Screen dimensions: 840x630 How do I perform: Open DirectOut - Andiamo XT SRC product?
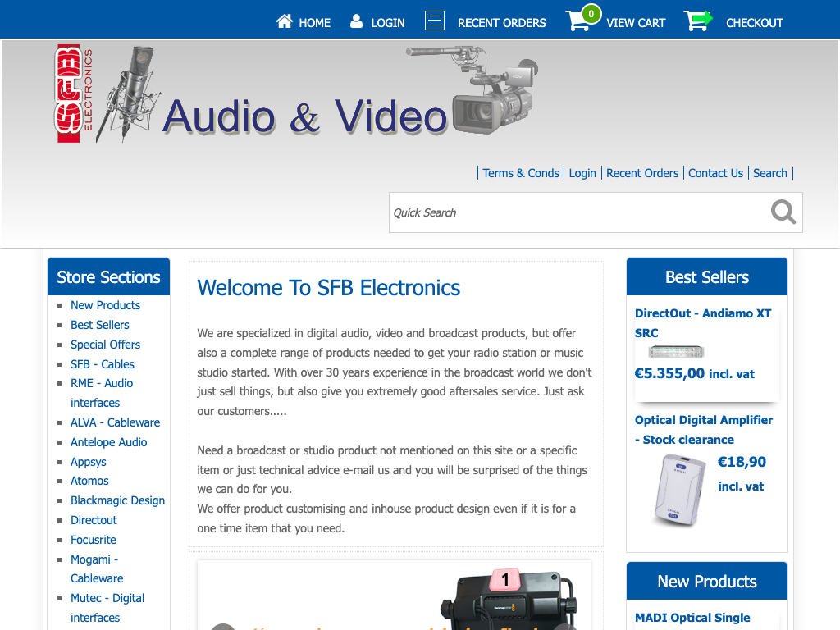coord(703,322)
